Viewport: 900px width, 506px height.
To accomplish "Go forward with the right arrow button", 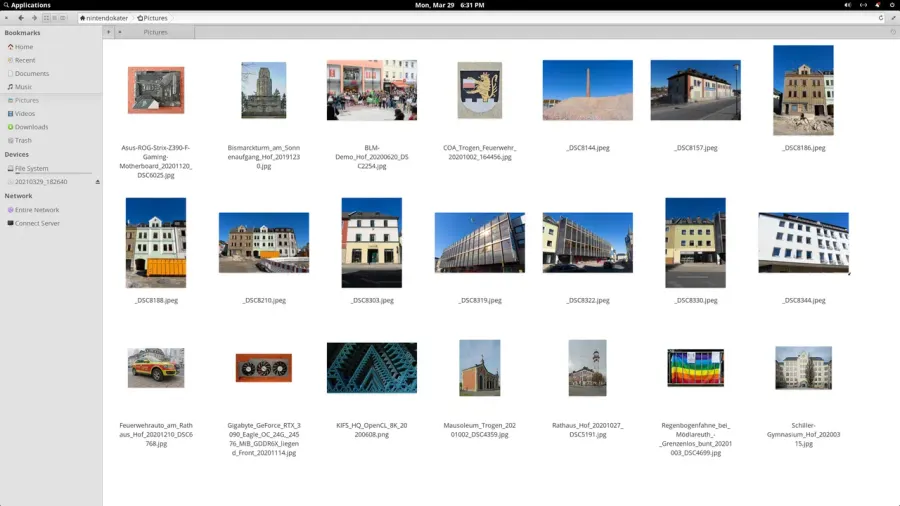I will click(x=34, y=18).
